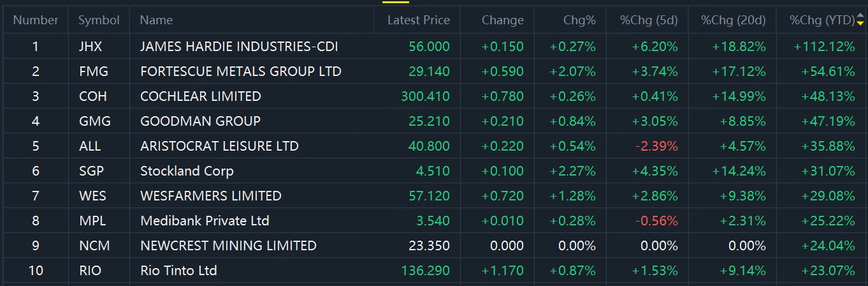The height and width of the screenshot is (286, 868).
Task: Click the yellow active tab indicator at the top
Action: (396, 2)
